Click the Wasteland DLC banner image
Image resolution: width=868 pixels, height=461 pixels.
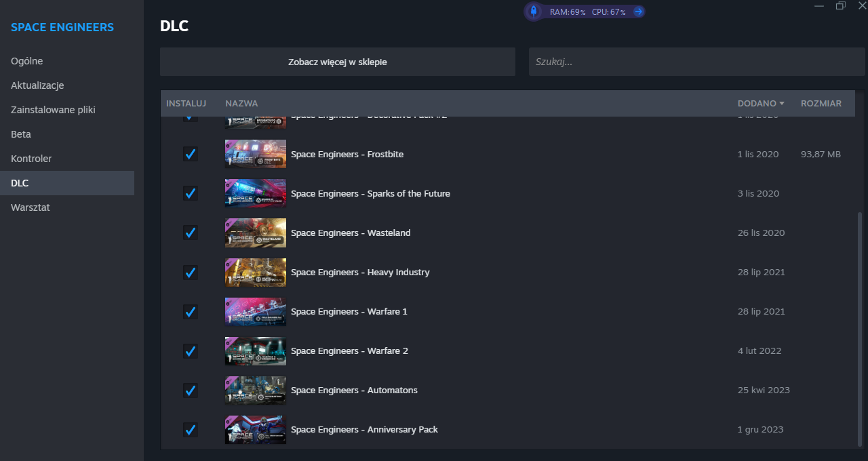[x=255, y=233]
